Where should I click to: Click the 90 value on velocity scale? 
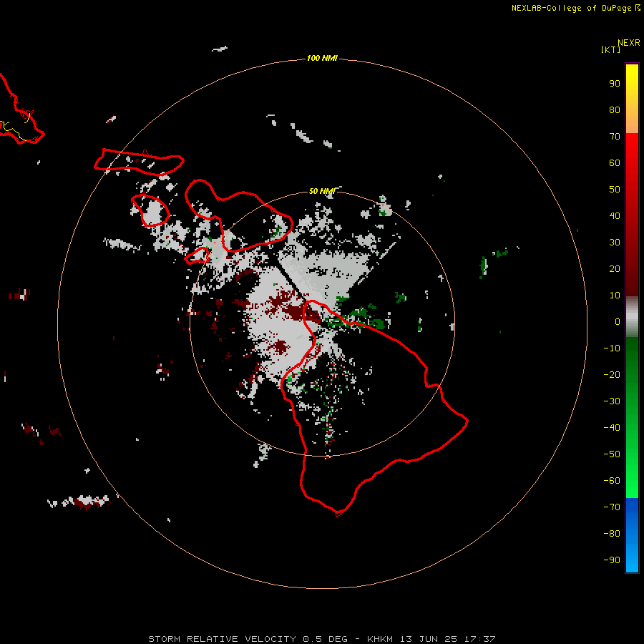click(x=615, y=84)
